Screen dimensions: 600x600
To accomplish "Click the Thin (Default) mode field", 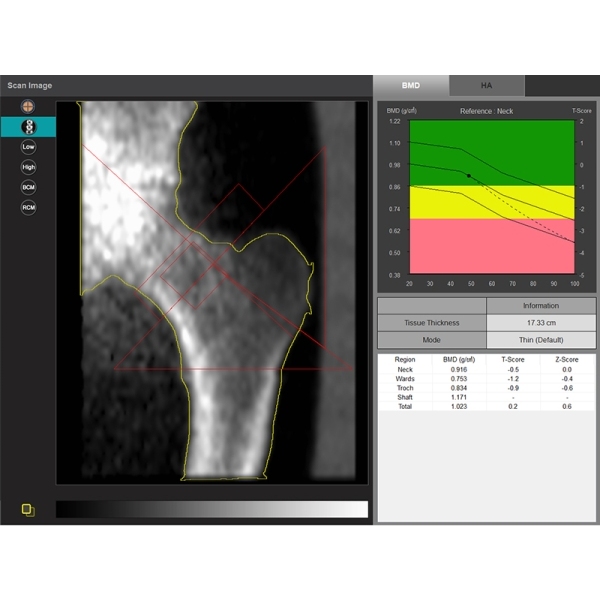I will pos(540,339).
